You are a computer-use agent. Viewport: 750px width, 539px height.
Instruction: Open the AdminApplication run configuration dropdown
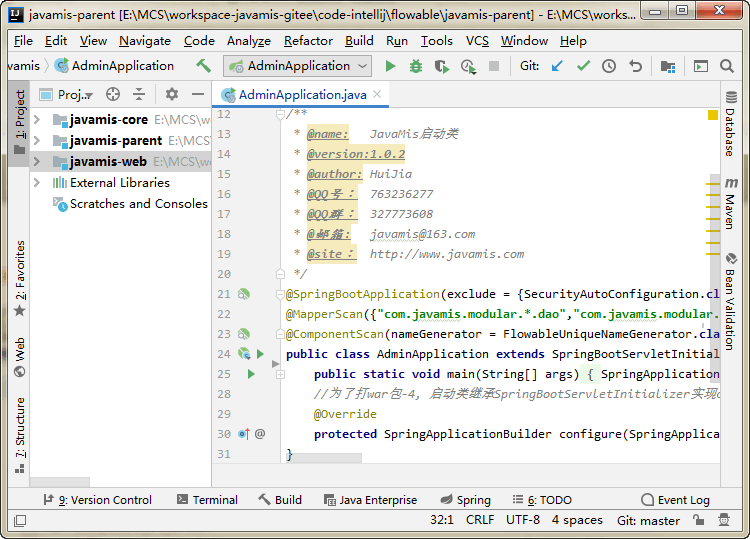tap(298, 66)
